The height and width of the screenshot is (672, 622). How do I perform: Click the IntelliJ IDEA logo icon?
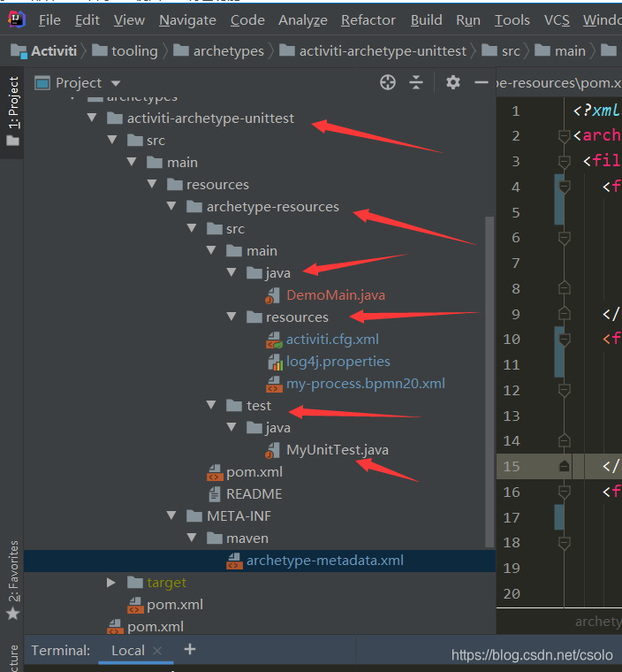click(x=16, y=19)
